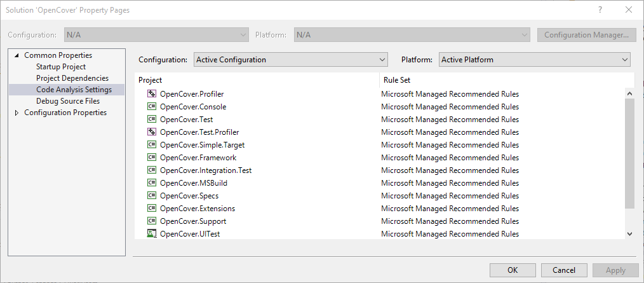Open the Active Platform dropdown

534,60
